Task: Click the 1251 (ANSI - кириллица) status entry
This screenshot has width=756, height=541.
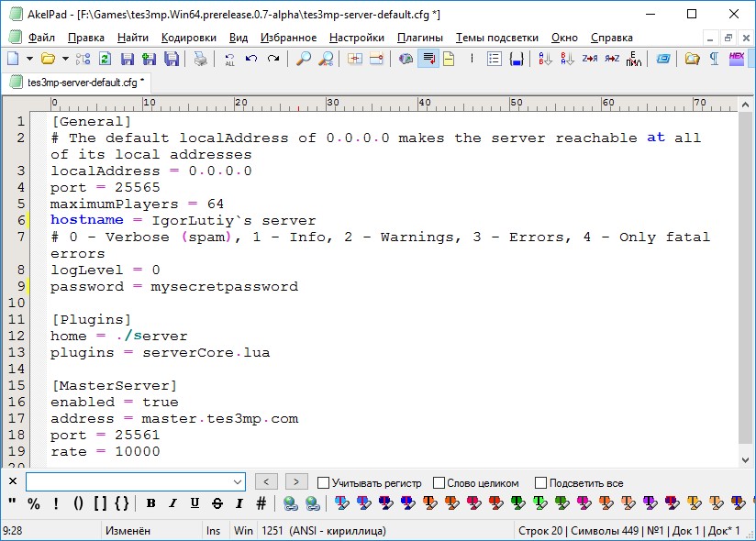Action: 324,530
